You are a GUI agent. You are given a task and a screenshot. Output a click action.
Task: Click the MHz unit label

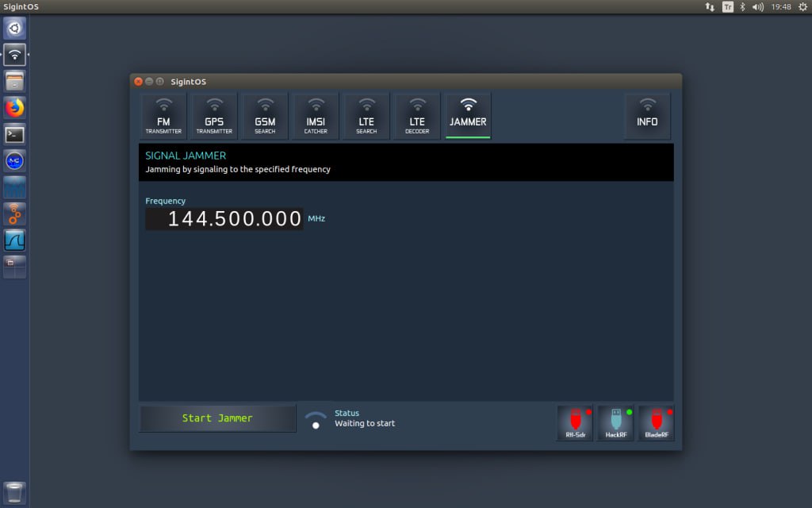316,219
